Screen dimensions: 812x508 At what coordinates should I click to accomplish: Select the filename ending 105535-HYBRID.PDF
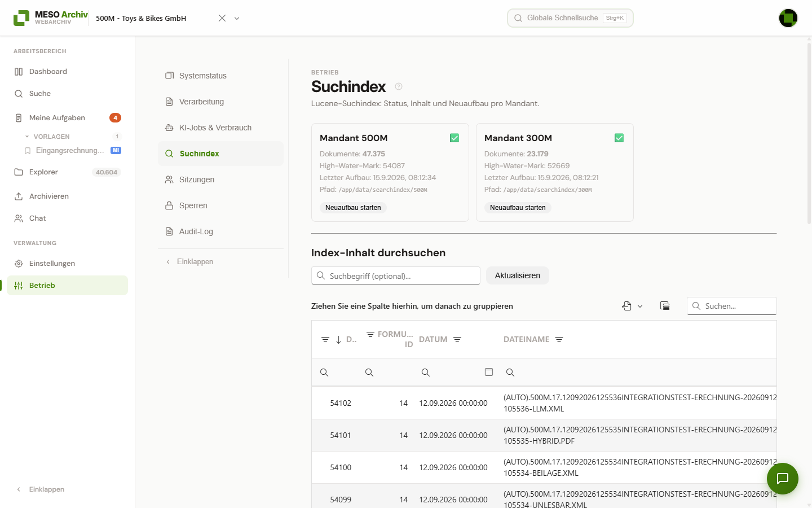pyautogui.click(x=640, y=435)
